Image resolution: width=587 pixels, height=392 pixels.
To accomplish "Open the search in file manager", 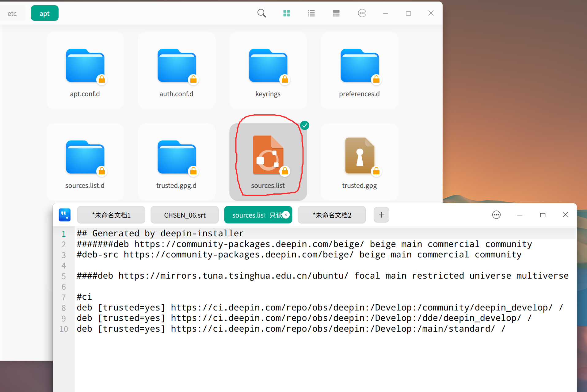I will click(x=261, y=13).
